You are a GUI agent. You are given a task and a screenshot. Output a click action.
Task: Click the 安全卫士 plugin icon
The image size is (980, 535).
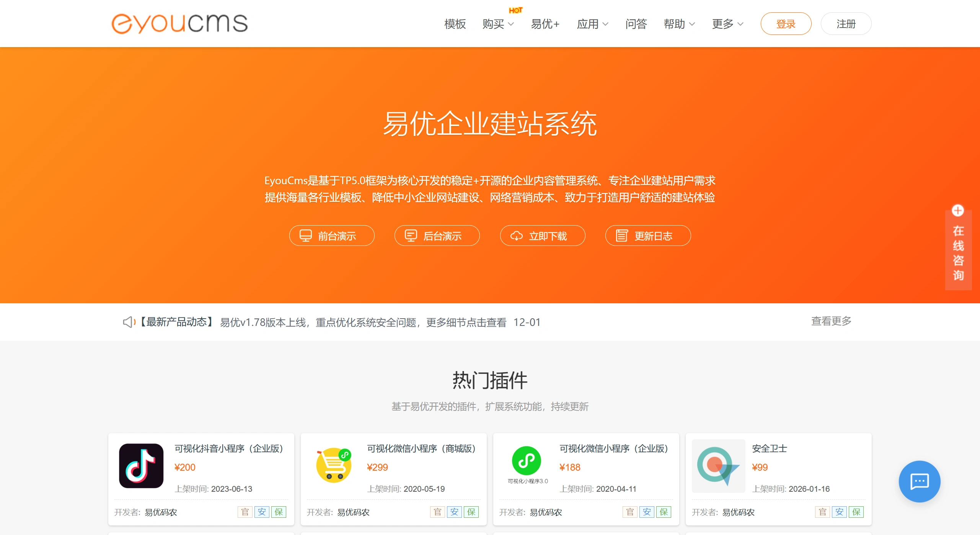pos(718,466)
